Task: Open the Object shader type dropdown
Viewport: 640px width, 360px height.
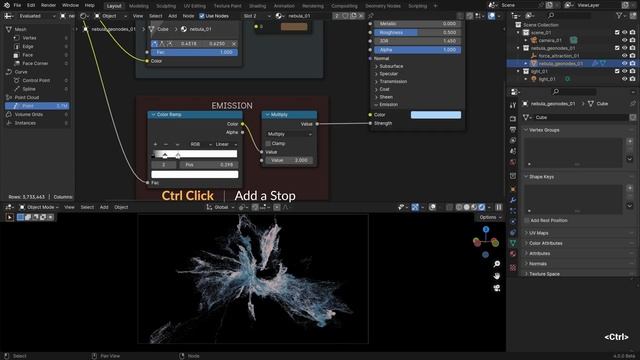Action: click(111, 16)
